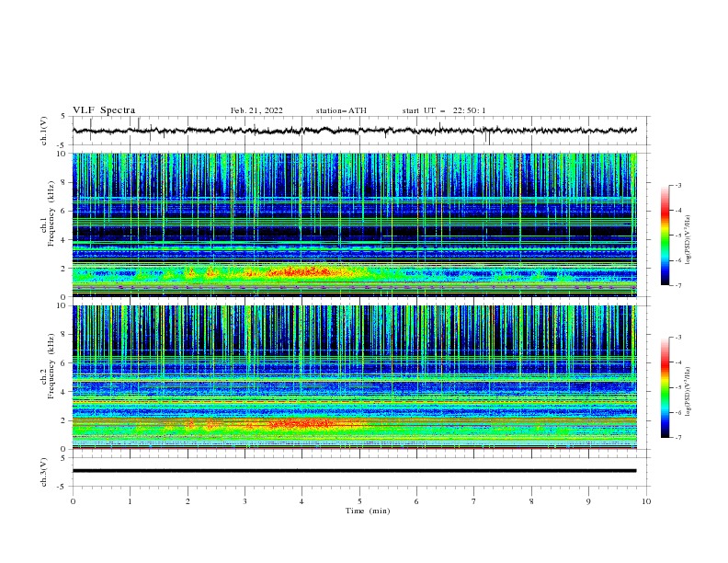The width and height of the screenshot is (728, 563).
Task: Click the "8" kHz tick of ch.1 spectrogram
Action: pyautogui.click(x=64, y=182)
